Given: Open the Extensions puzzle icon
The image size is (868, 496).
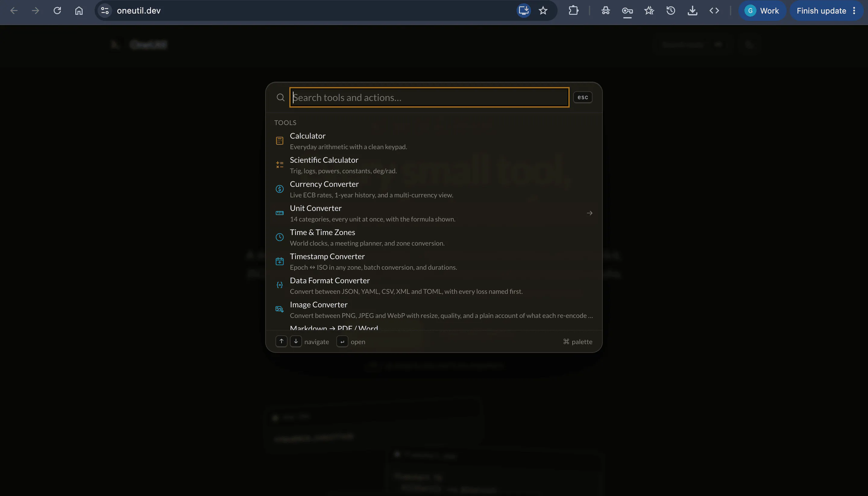Looking at the screenshot, I should point(574,11).
